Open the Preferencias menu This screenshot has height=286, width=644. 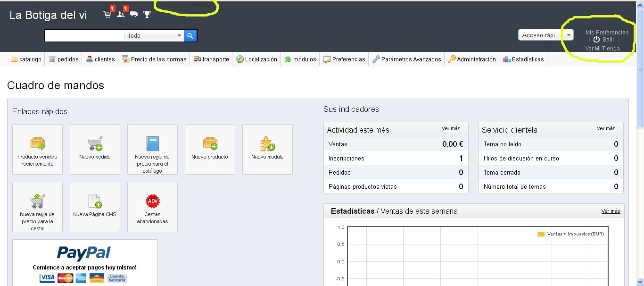(x=344, y=59)
